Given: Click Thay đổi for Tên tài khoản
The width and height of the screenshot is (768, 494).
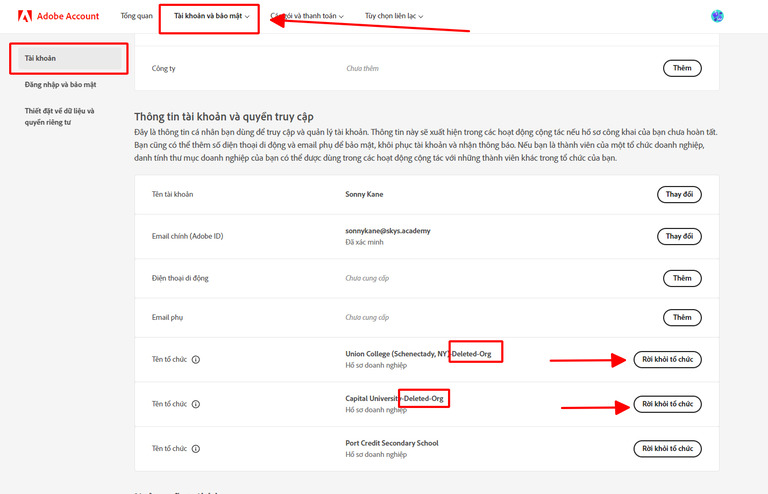Looking at the screenshot, I should point(679,194).
